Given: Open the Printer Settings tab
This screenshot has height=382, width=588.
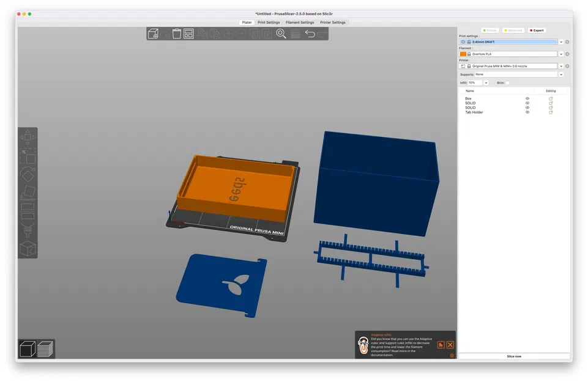Looking at the screenshot, I should click(333, 23).
